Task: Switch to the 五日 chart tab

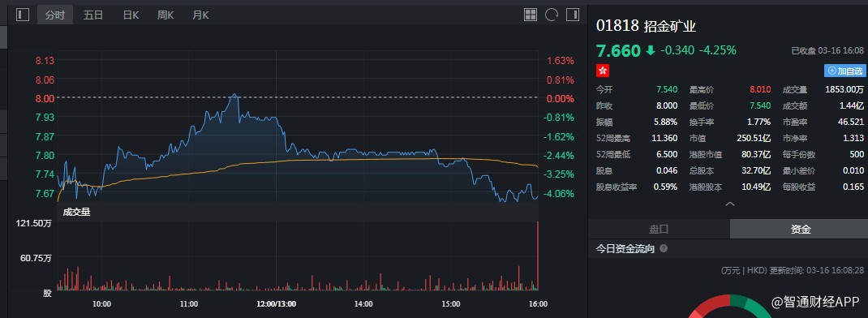Action: point(93,15)
